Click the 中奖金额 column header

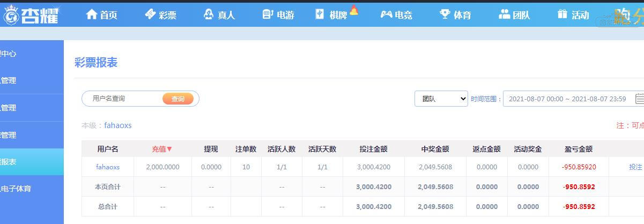click(435, 149)
